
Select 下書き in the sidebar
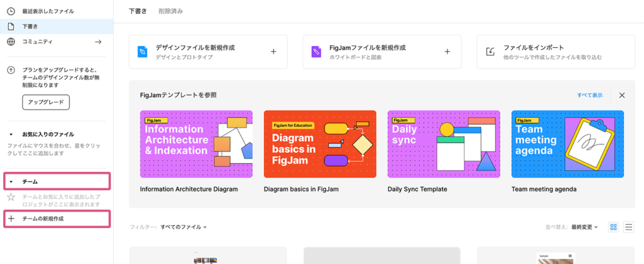pyautogui.click(x=30, y=26)
